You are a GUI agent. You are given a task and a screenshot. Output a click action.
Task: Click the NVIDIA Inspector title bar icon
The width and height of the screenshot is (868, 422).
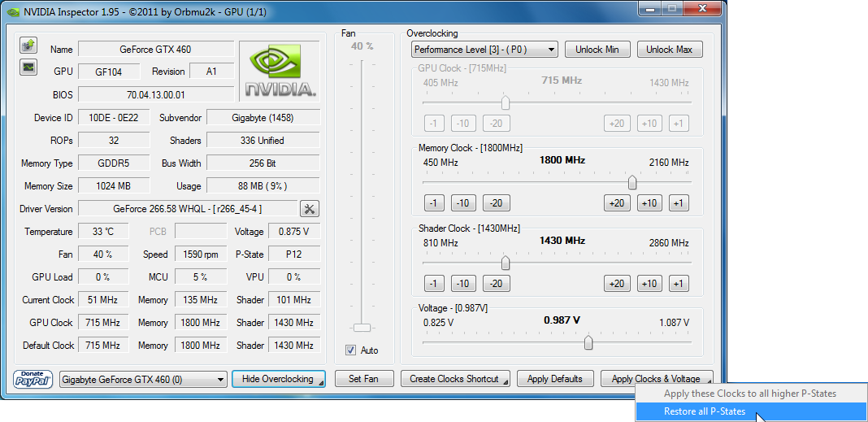coord(14,12)
